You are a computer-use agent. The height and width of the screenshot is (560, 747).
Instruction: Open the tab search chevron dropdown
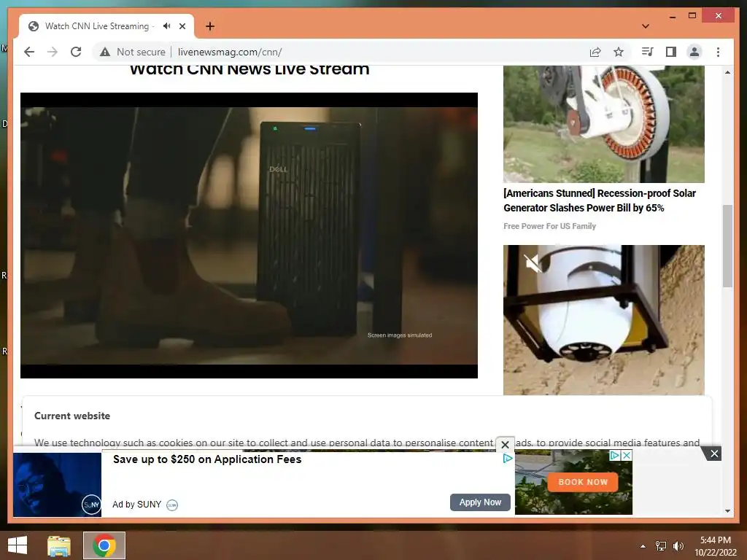point(645,26)
